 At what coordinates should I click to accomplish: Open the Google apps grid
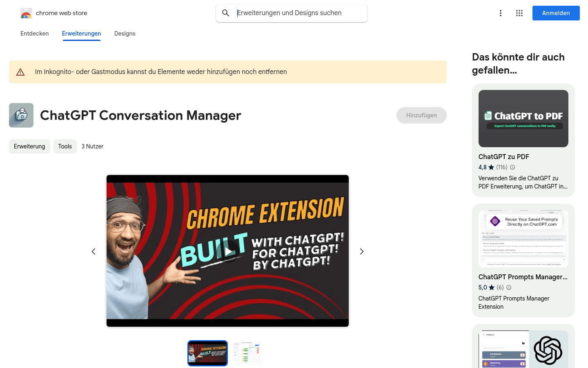point(519,13)
